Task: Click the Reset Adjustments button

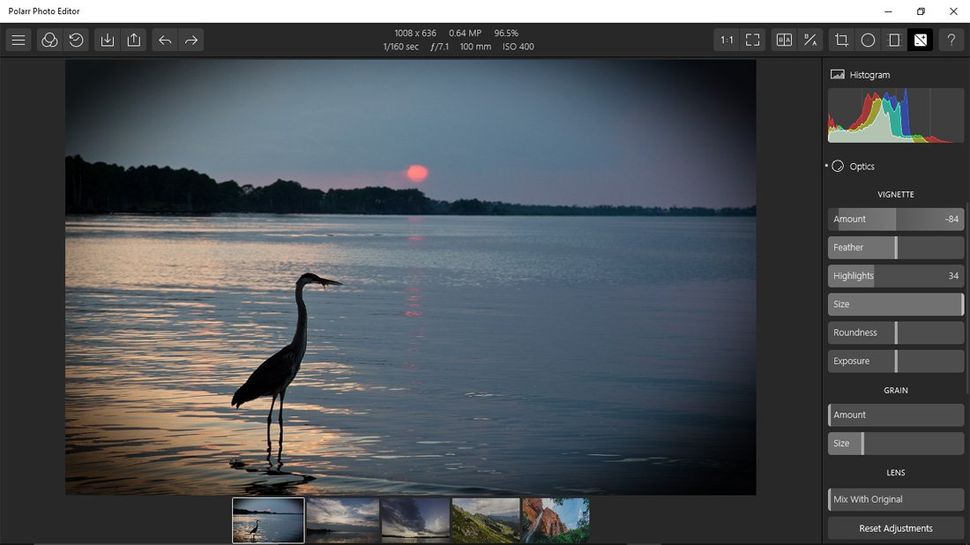Action: coord(896,528)
